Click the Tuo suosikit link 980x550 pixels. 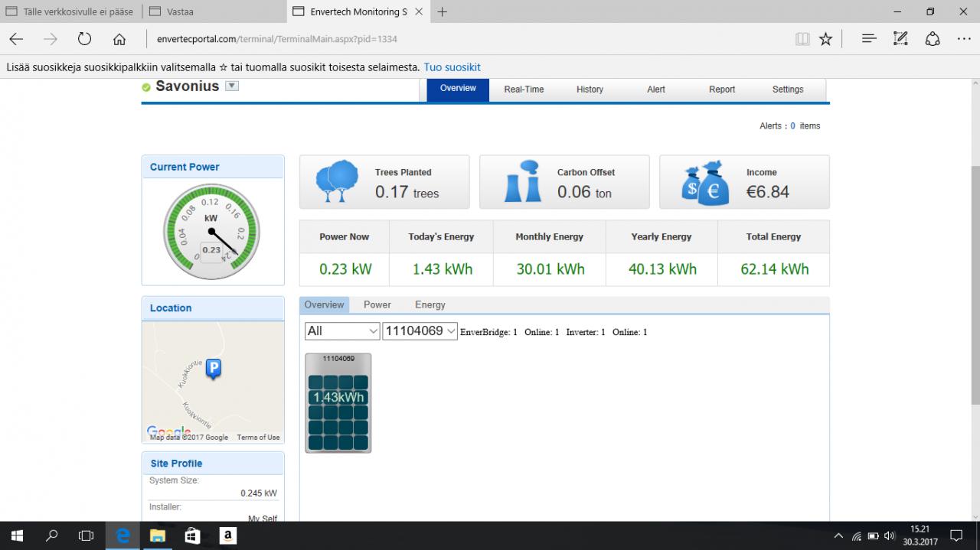(452, 67)
